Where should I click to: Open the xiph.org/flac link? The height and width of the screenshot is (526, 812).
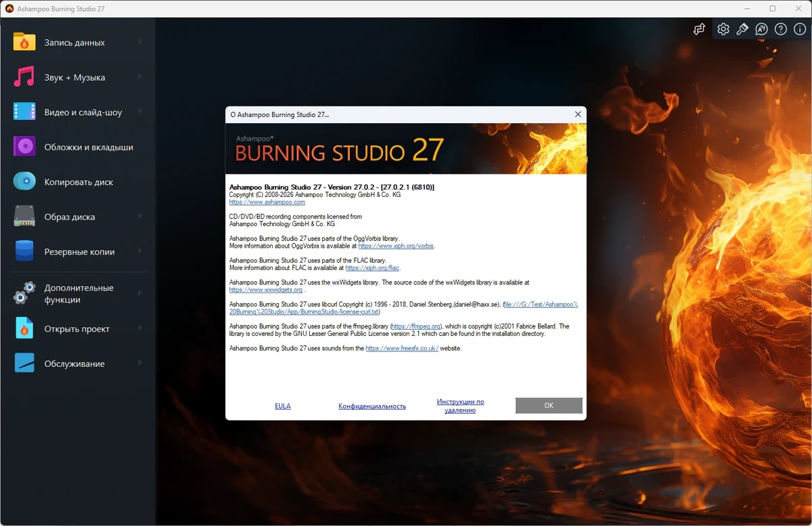pyautogui.click(x=373, y=268)
